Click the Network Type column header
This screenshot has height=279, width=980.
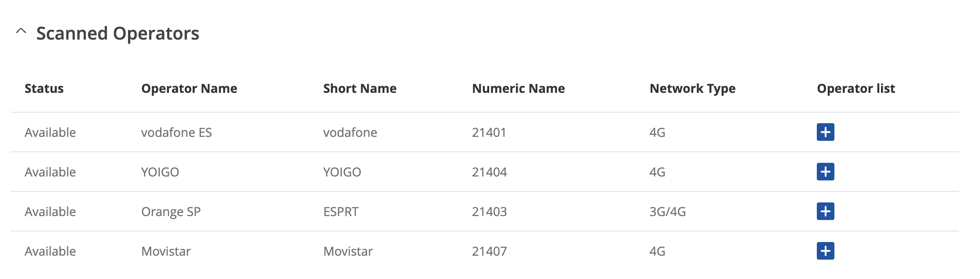click(x=692, y=88)
